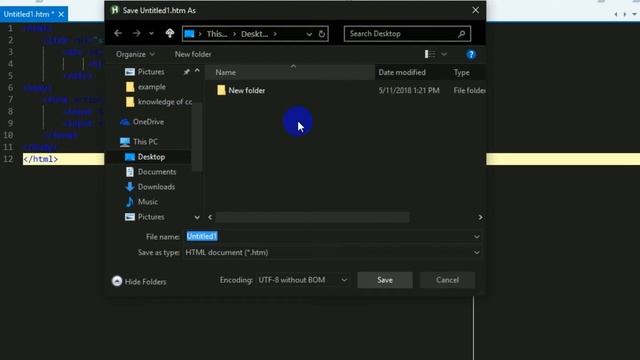The height and width of the screenshot is (360, 640).
Task: Open recent locations dropdown chevron
Action: pyautogui.click(x=151, y=33)
